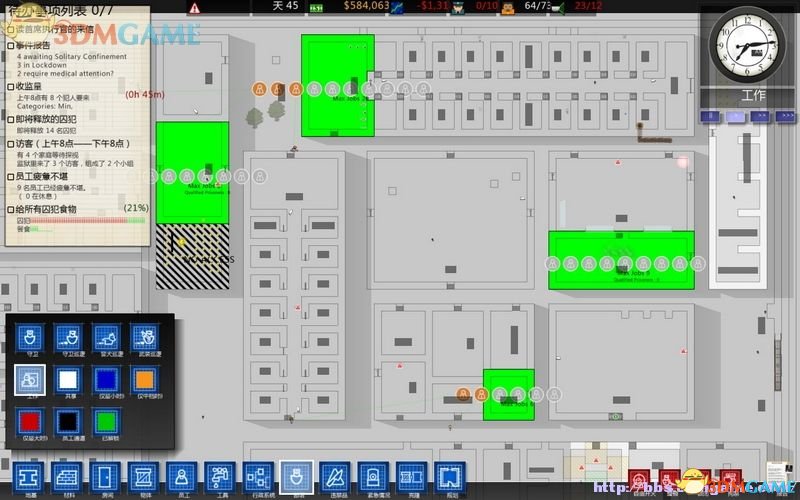Viewport: 800px width, 500px height.
Task: Choose the green Unlocked (已解锁) swatch
Action: (106, 421)
